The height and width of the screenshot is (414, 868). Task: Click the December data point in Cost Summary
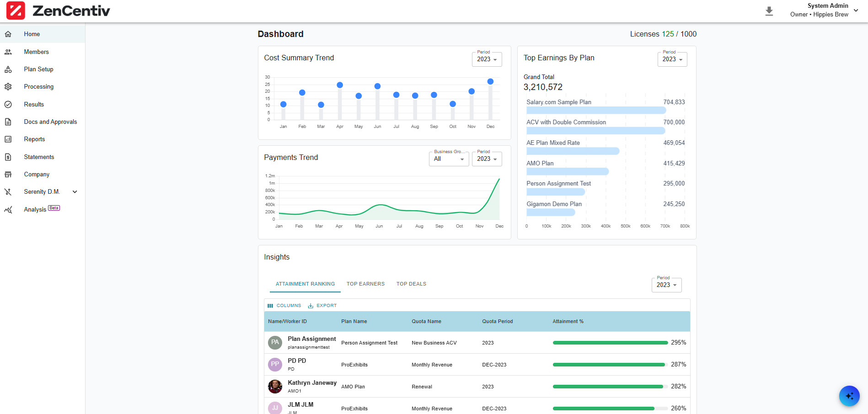(490, 82)
